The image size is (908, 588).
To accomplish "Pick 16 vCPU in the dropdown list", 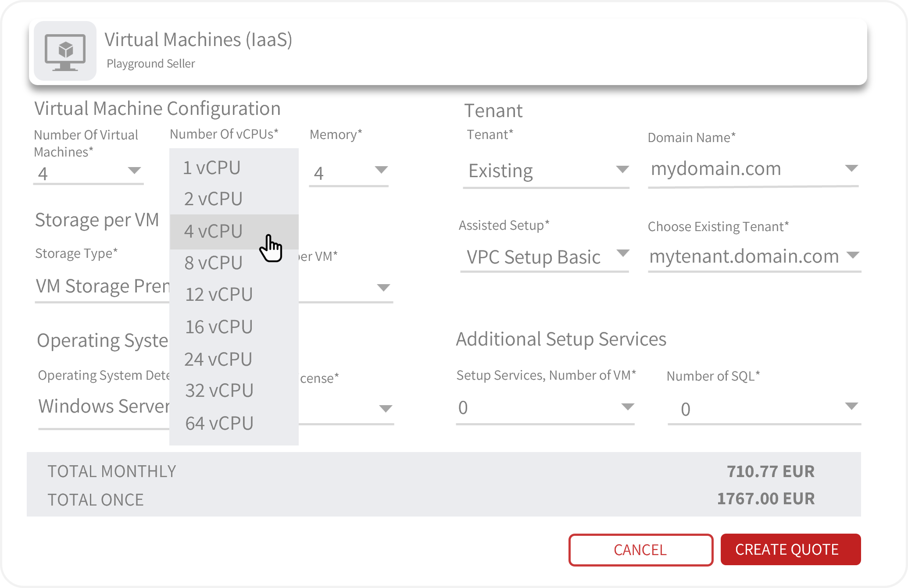I will coord(234,327).
